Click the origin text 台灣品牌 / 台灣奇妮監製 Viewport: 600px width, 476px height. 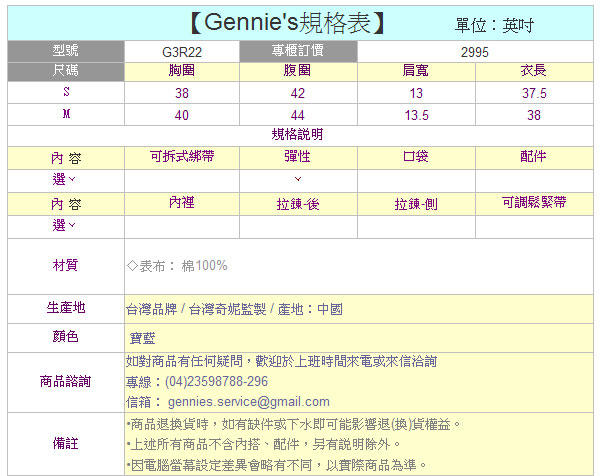196,309
